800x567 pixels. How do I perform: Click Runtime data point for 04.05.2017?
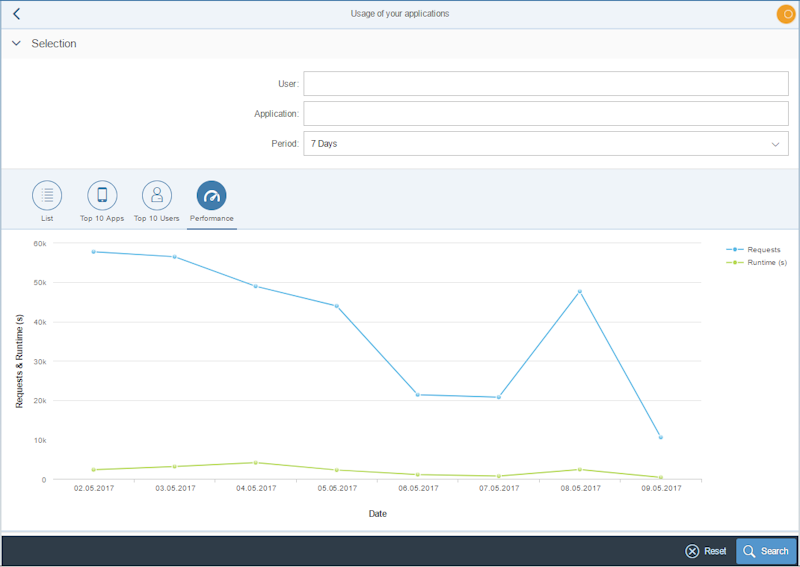coord(256,462)
